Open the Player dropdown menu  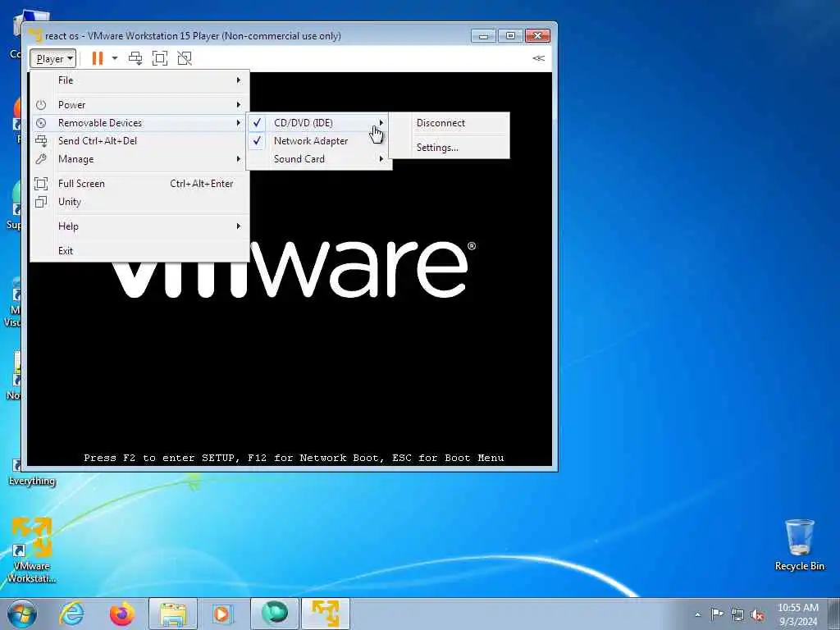click(x=52, y=58)
